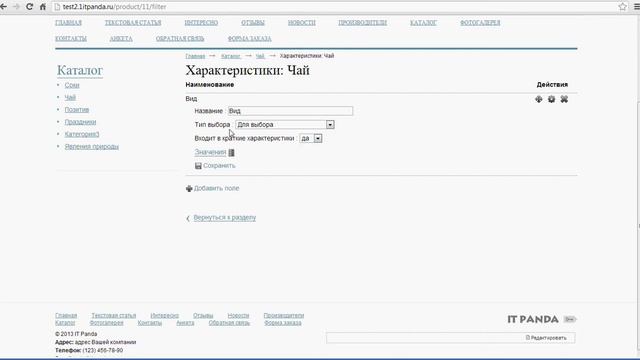This screenshot has width=640, height=360.
Task: Open footer Обратная связь link
Action: click(229, 323)
